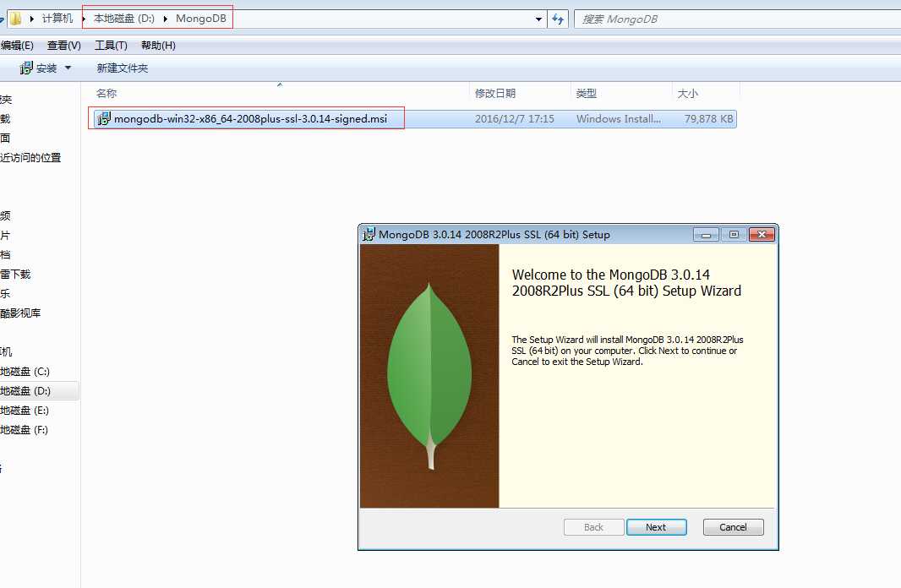Click the 79,878 KB size cell
The image size is (901, 588).
coord(708,119)
